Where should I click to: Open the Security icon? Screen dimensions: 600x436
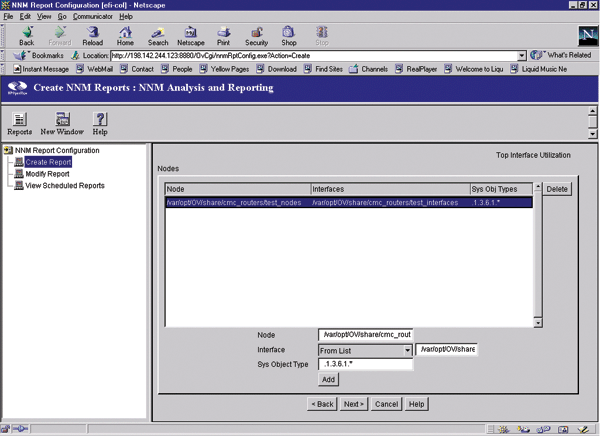[257, 34]
